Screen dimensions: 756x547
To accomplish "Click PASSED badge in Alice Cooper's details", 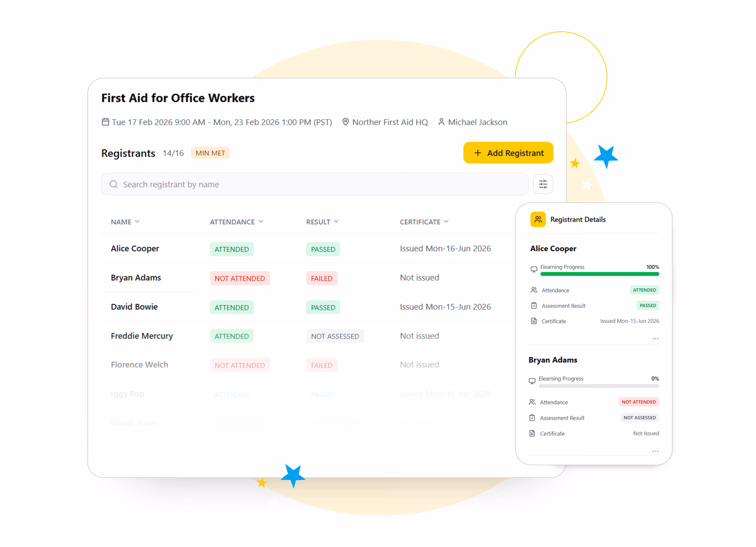I will [648, 305].
